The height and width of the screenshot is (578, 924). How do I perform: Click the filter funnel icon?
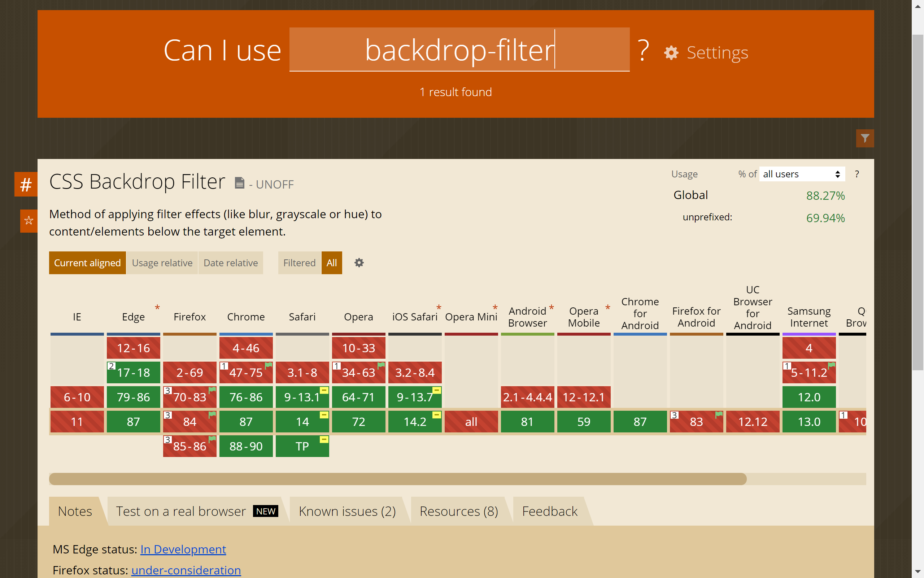click(x=865, y=138)
